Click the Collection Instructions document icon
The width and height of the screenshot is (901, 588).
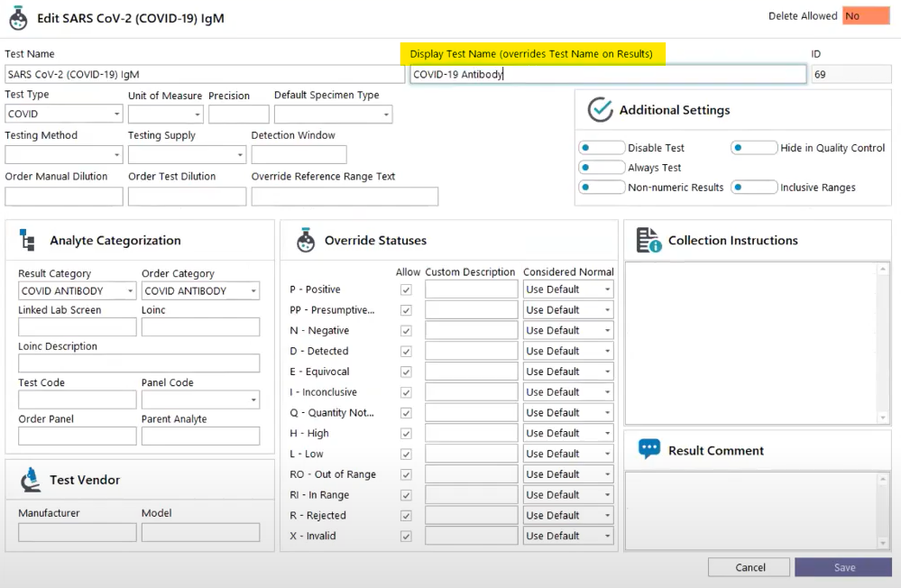[x=648, y=240]
